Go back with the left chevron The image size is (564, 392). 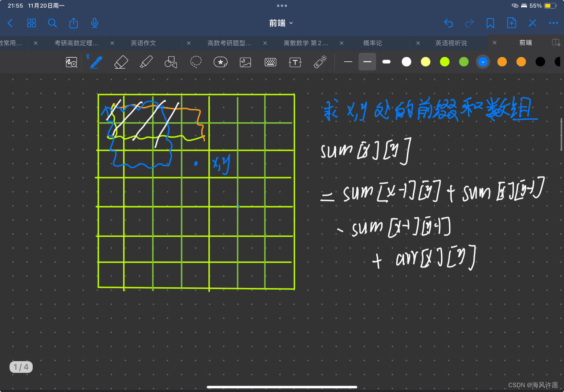coord(10,23)
